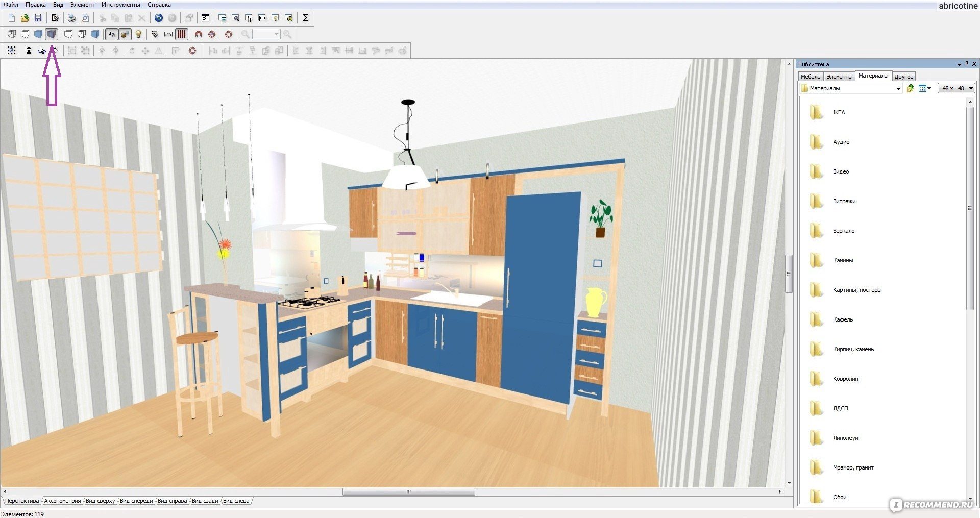Screen dimensions: 980x518
Task: Open the IKEA materials folder
Action: click(838, 113)
